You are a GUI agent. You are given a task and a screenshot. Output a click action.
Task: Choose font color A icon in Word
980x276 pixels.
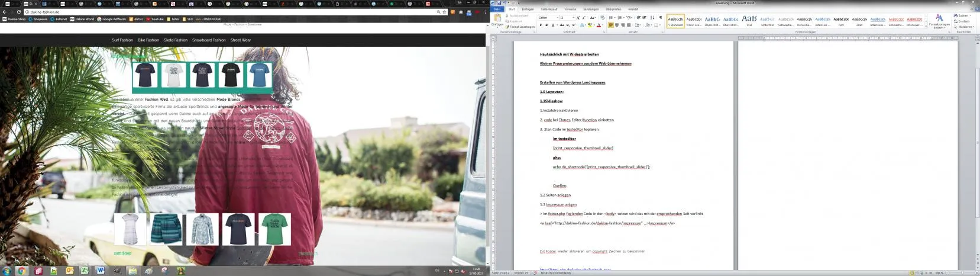pyautogui.click(x=599, y=25)
